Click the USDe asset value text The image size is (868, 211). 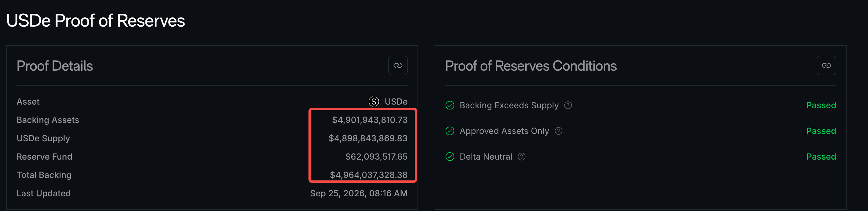(396, 102)
